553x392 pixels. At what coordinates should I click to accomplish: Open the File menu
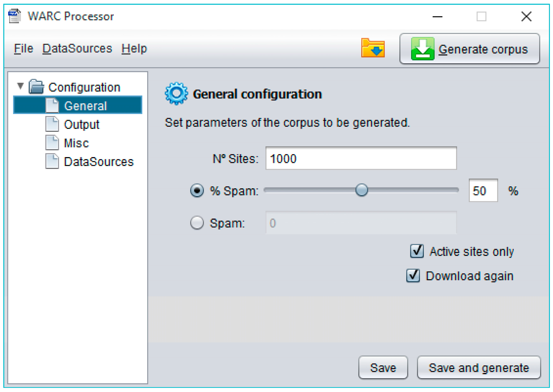point(23,49)
